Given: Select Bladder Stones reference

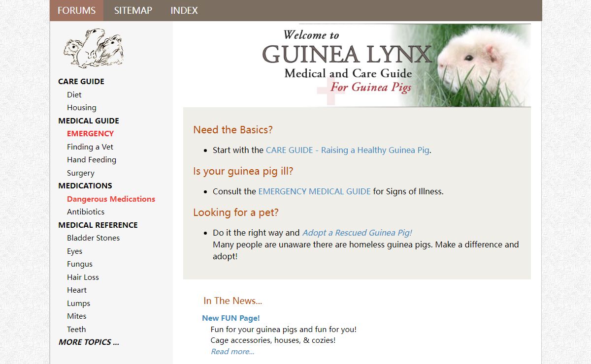Looking at the screenshot, I should pos(93,238).
